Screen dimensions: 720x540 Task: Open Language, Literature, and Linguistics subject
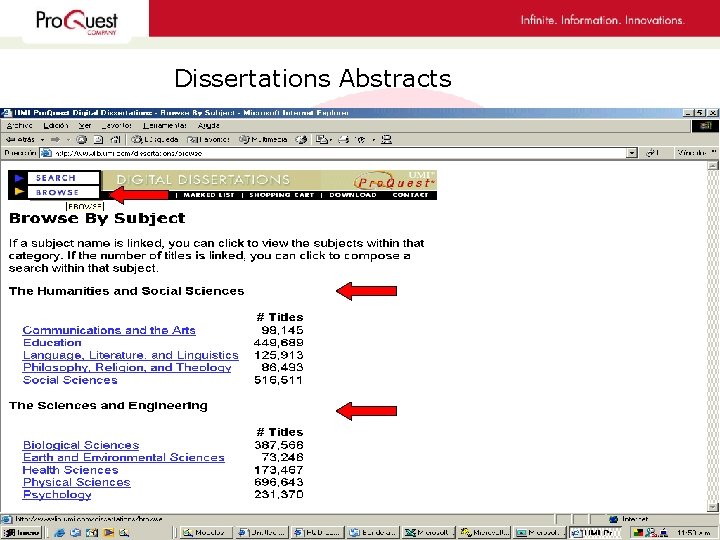click(x=131, y=355)
